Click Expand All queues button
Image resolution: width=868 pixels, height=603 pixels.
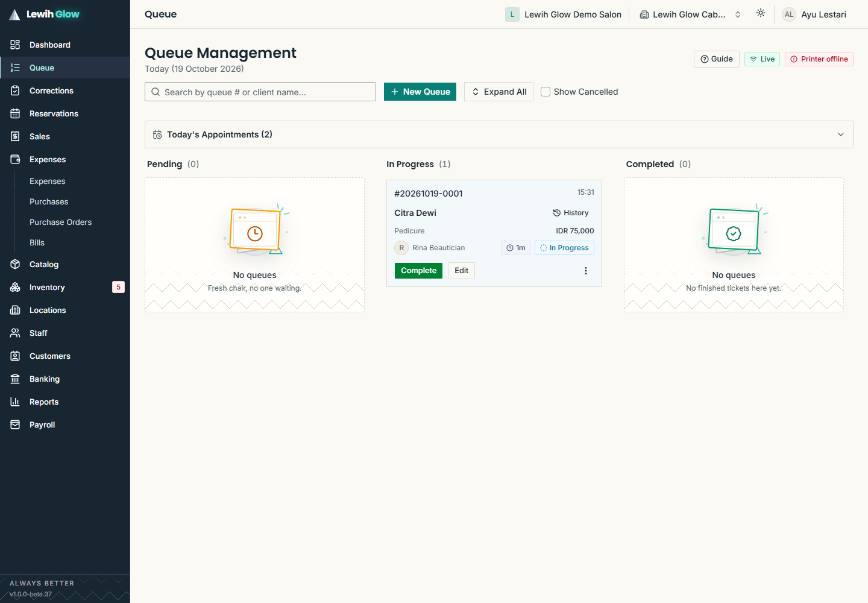pos(498,92)
